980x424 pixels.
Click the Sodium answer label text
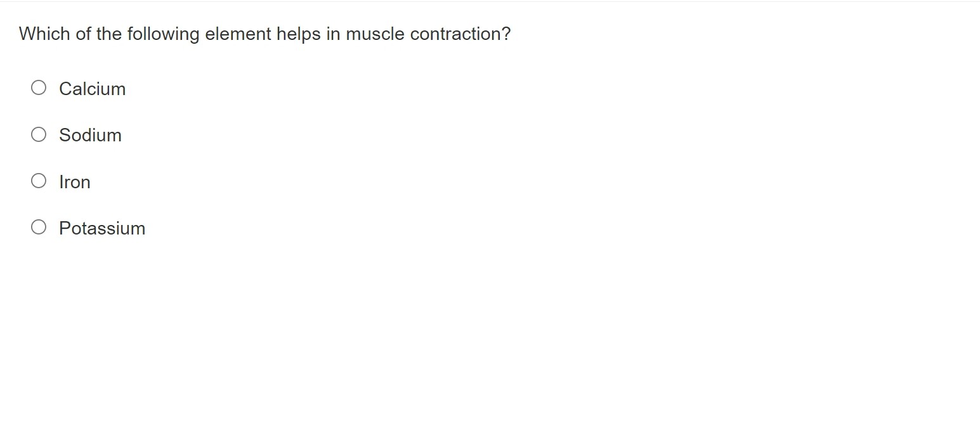pos(90,135)
